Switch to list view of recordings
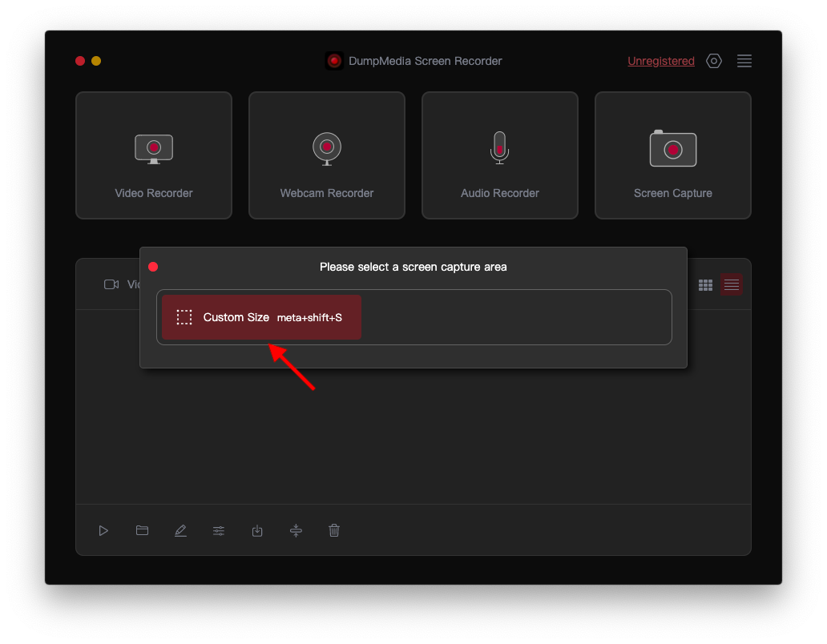827x644 pixels. coord(731,285)
